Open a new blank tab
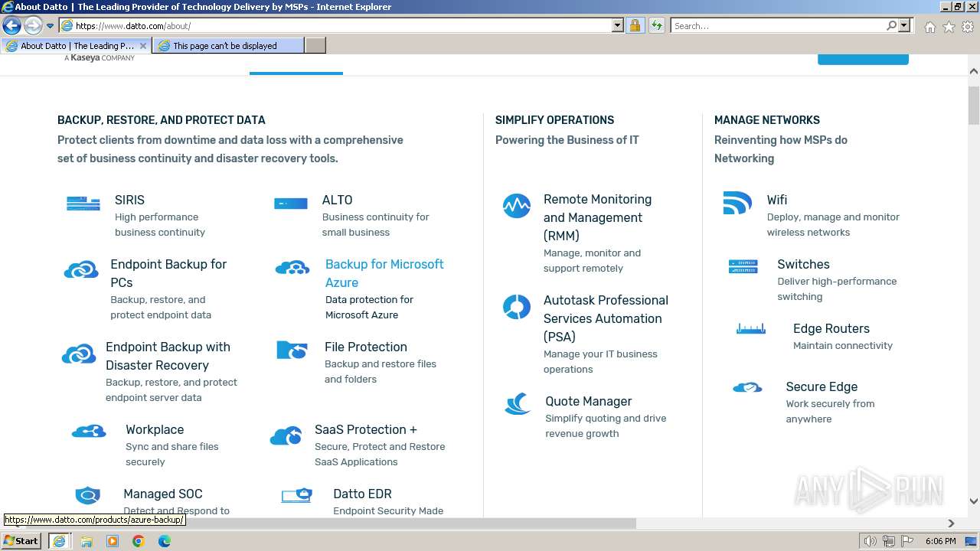980x551 pixels. click(x=315, y=46)
